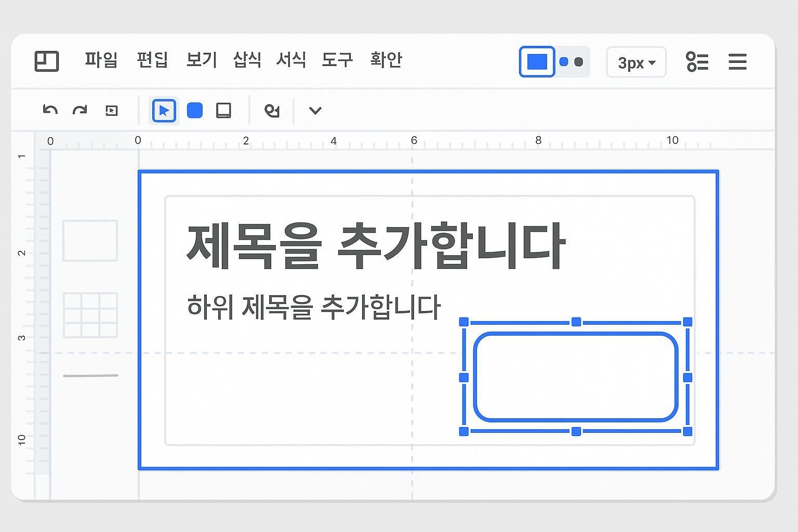Click the subtitle text 하위 제목을 추가합니다
Screen dimensions: 798x532
[x=313, y=307]
